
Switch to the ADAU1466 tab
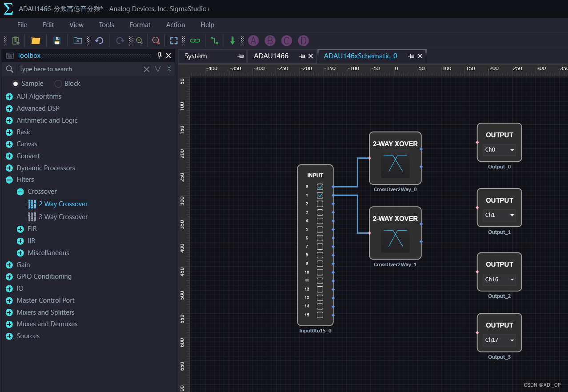(271, 56)
